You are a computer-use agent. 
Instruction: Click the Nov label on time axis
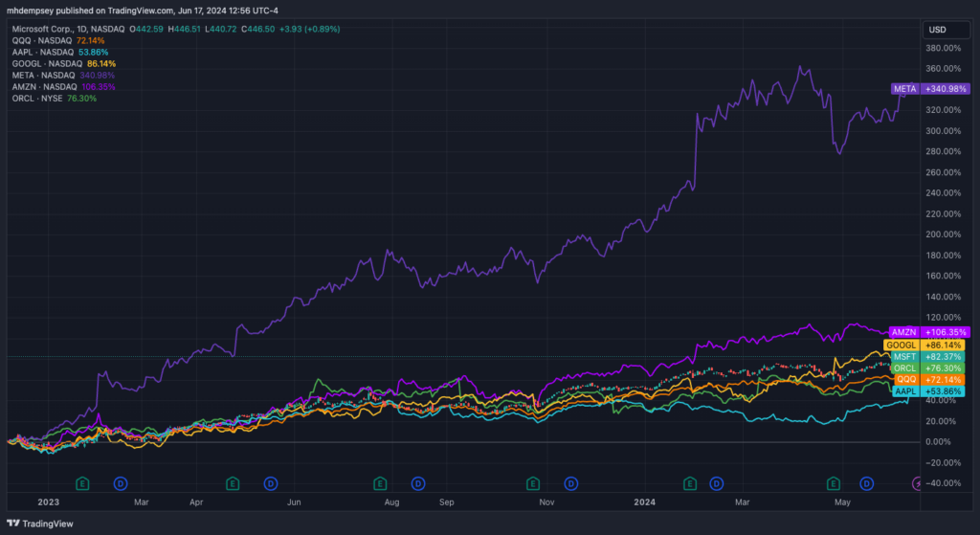(x=546, y=502)
